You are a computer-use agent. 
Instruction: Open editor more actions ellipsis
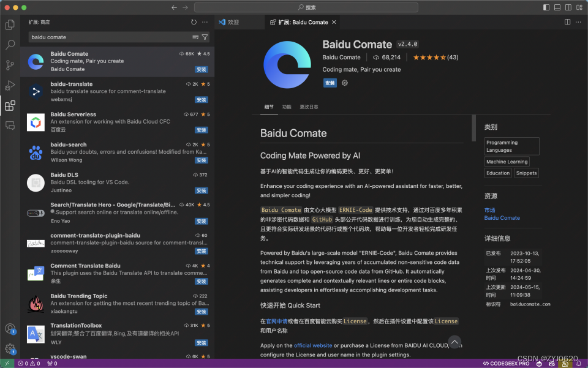pyautogui.click(x=578, y=22)
